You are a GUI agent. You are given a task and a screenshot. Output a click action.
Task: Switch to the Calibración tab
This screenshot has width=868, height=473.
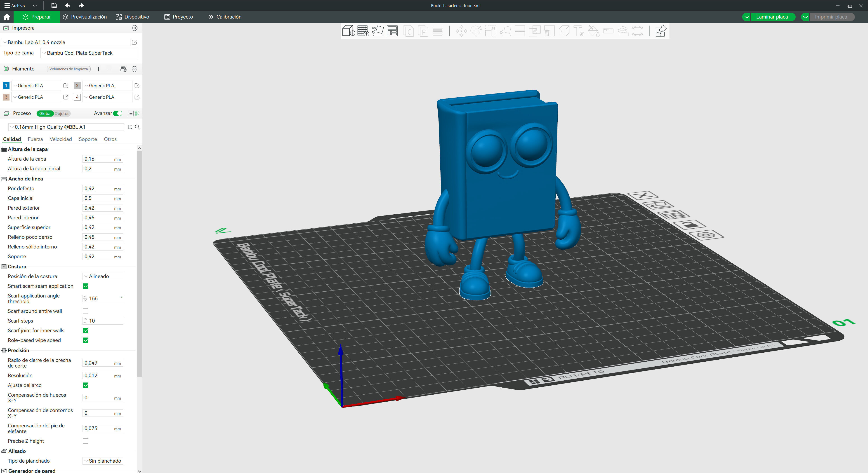(x=225, y=17)
